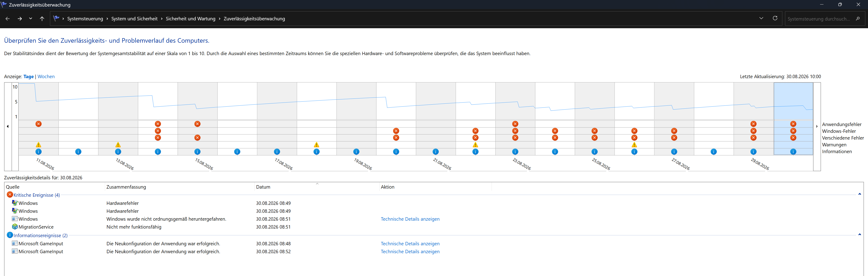Open the address bar history dropdown

761,18
